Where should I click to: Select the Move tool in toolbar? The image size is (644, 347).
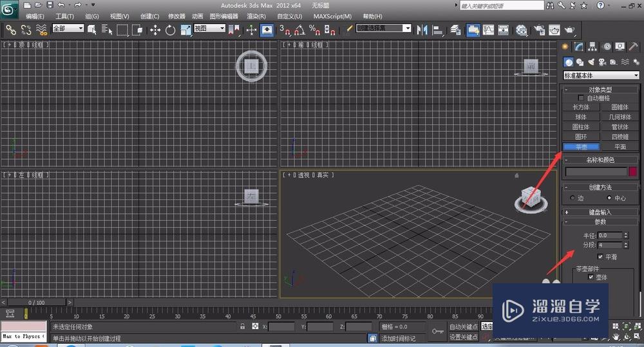(155, 30)
